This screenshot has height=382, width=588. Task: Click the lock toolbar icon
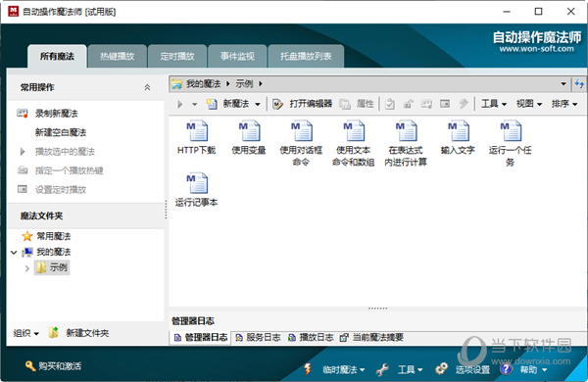click(x=408, y=104)
